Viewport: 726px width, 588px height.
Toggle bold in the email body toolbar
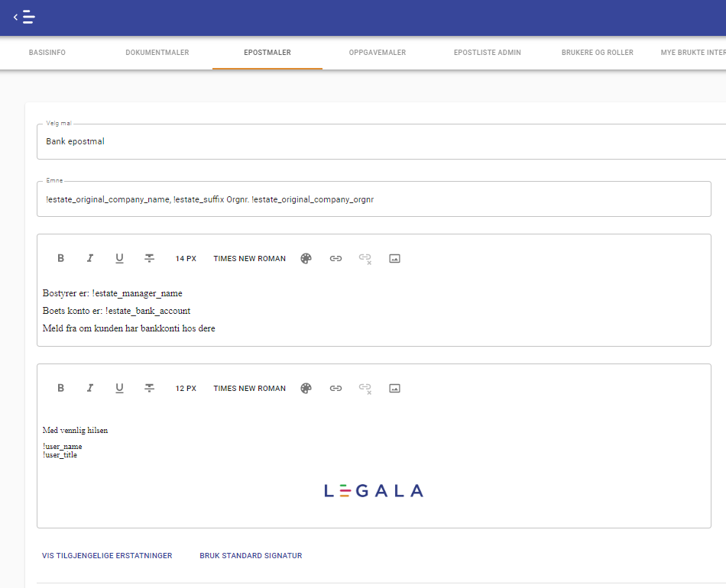60,258
